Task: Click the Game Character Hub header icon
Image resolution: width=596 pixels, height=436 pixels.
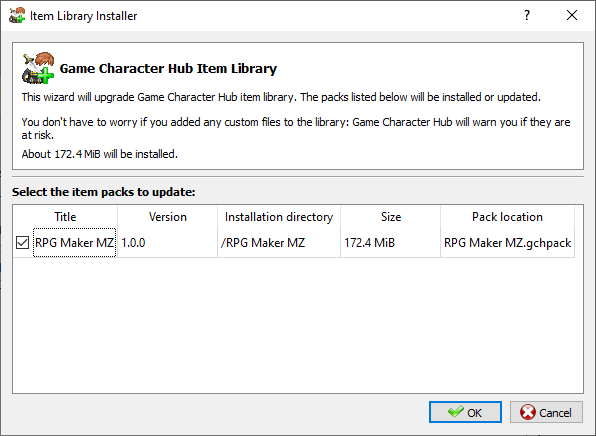Action: (x=38, y=68)
